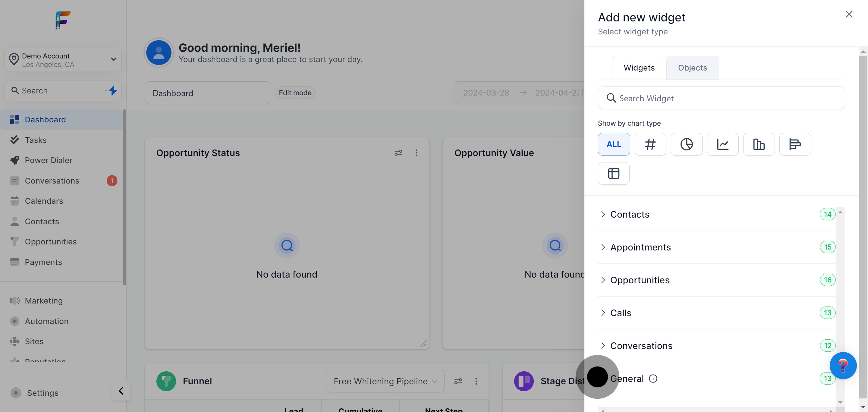Filter widgets by vertical bar chart type
868x412 pixels.
[x=759, y=144]
